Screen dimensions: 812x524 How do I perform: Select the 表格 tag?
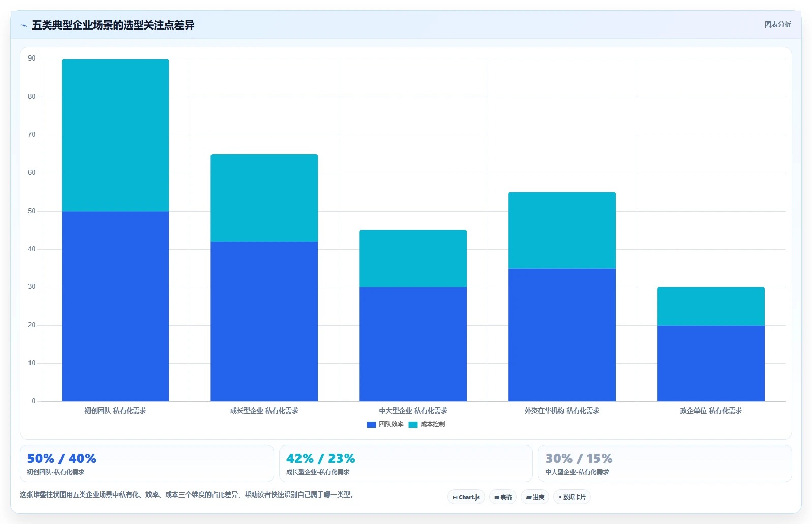click(x=503, y=497)
